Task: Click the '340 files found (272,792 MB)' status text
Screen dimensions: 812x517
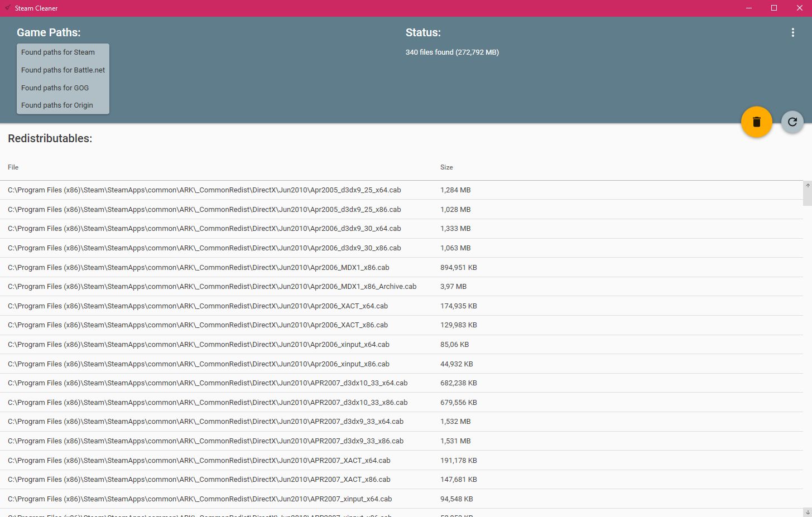Action: 452,52
